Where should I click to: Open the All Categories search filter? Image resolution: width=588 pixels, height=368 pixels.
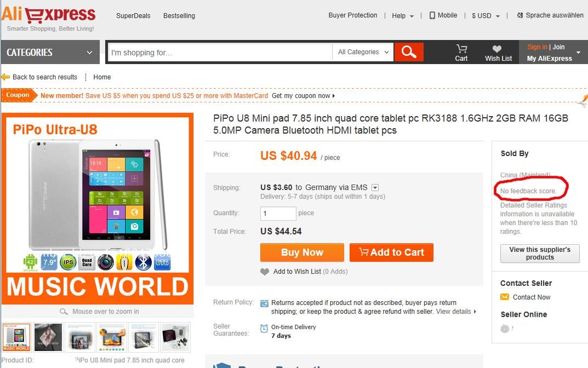pos(363,52)
